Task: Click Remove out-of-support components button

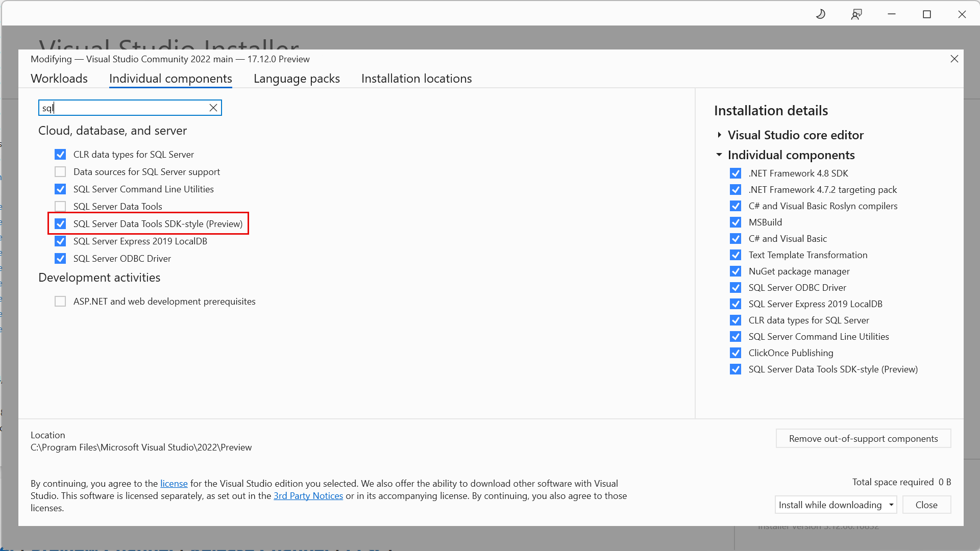Action: [x=863, y=439]
